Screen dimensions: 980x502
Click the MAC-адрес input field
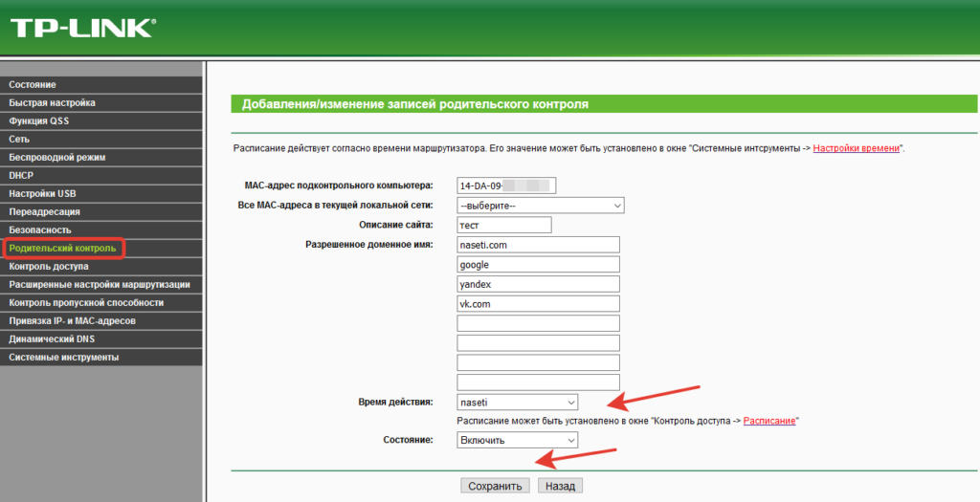(506, 186)
